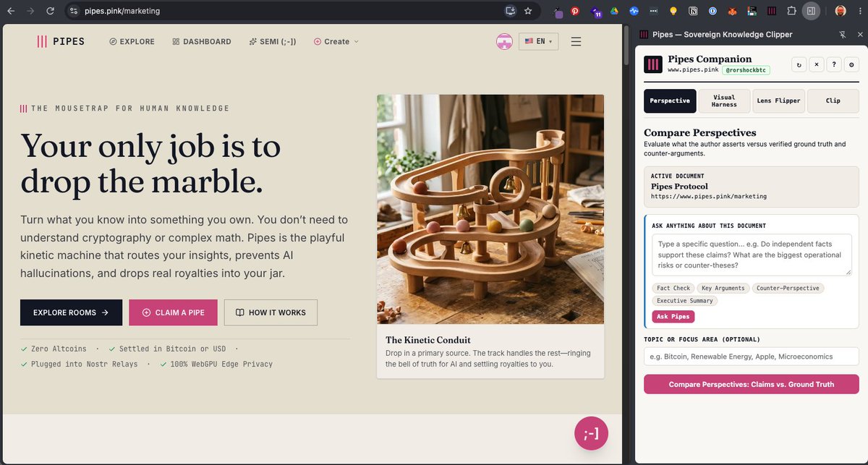Go to Dashboard in the navbar

[x=202, y=42]
